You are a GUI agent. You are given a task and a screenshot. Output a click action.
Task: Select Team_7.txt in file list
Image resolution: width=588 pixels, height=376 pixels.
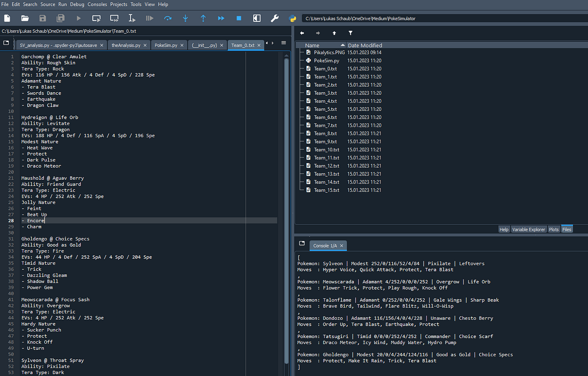pos(325,125)
